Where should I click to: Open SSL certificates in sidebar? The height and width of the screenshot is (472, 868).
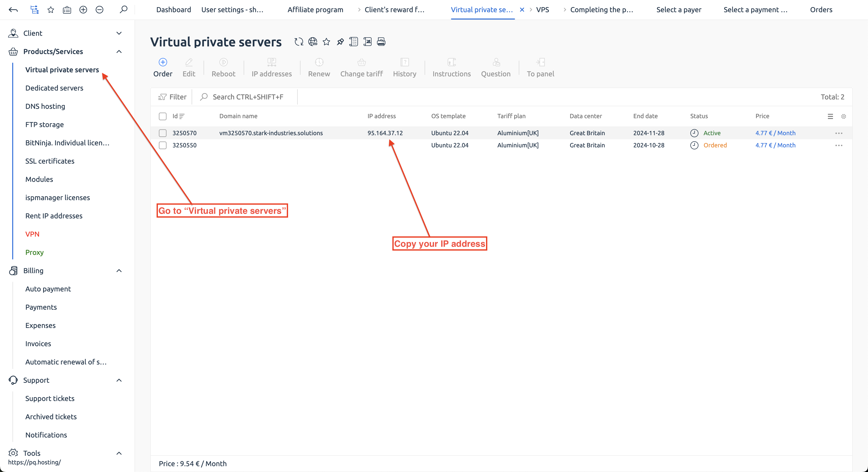point(50,161)
